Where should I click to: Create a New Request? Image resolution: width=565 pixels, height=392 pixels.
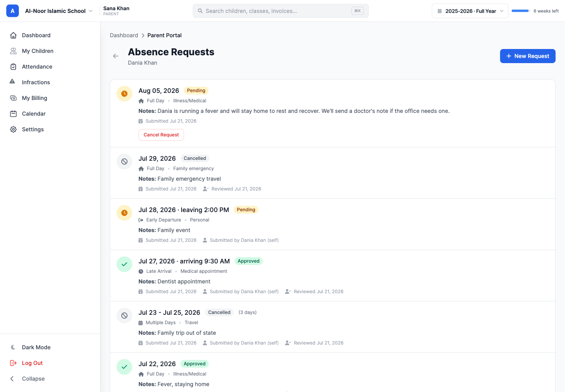click(x=527, y=56)
